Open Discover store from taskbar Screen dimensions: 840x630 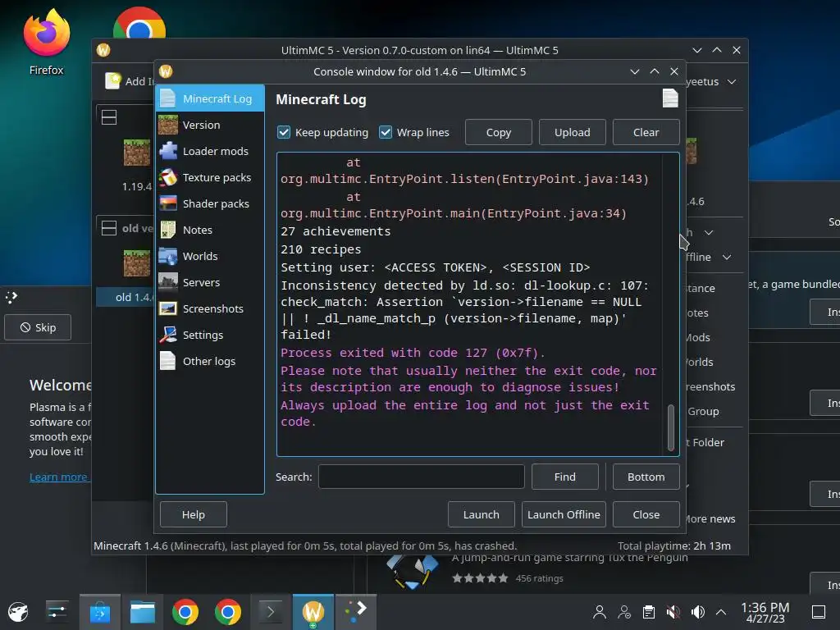(x=99, y=612)
